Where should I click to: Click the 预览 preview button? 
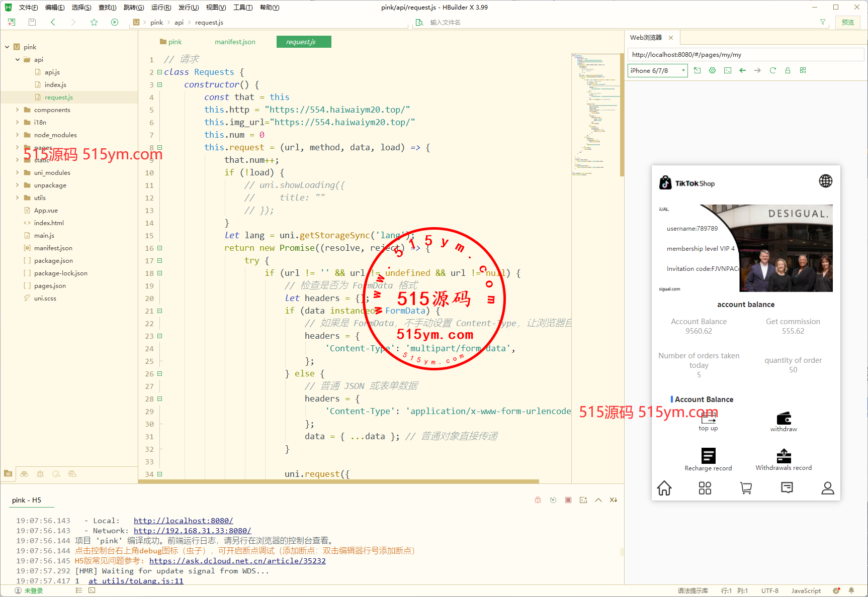tap(848, 22)
